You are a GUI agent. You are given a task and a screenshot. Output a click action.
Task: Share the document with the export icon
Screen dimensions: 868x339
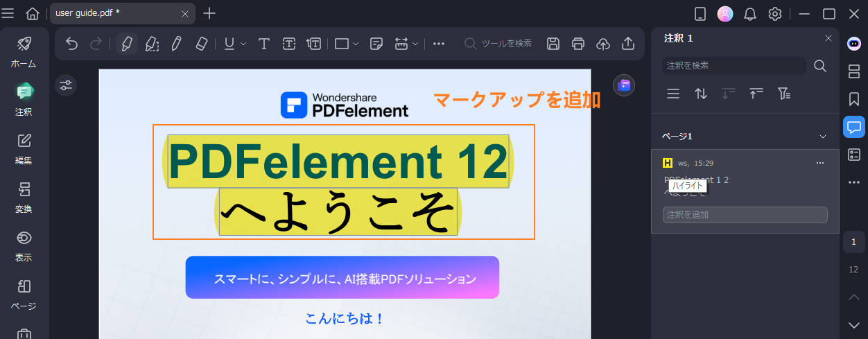pyautogui.click(x=628, y=44)
